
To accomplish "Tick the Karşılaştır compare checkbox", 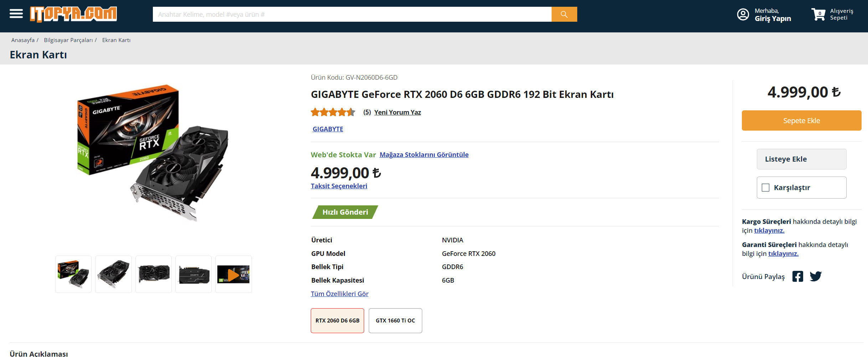I will pos(765,188).
